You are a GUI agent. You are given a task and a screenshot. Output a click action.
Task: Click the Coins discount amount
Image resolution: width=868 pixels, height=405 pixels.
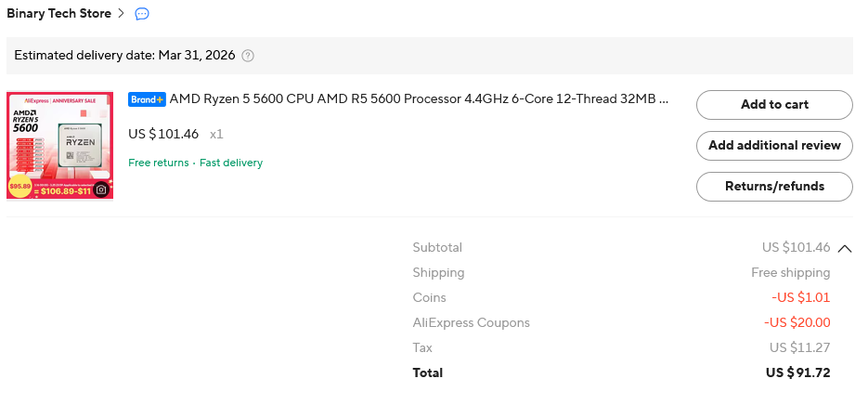(801, 298)
